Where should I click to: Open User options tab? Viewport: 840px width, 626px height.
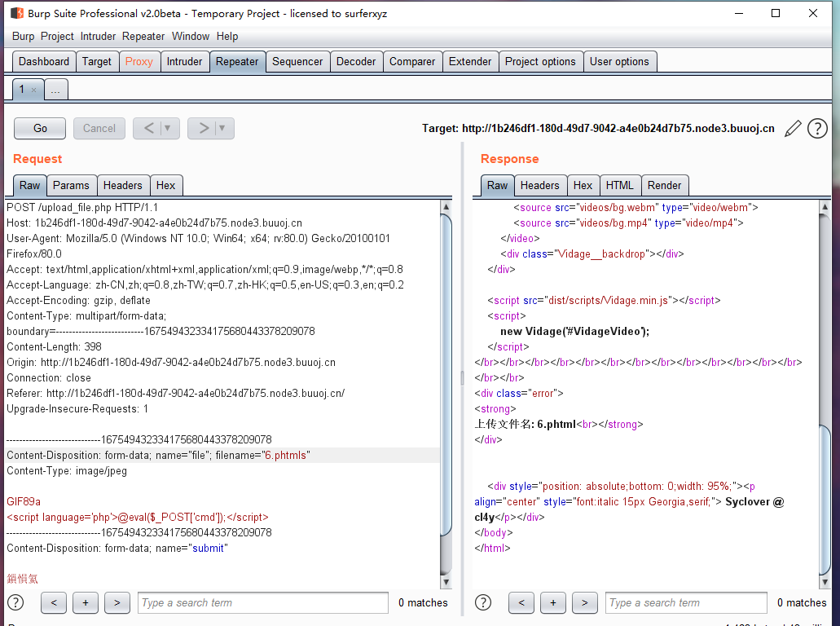(x=619, y=62)
